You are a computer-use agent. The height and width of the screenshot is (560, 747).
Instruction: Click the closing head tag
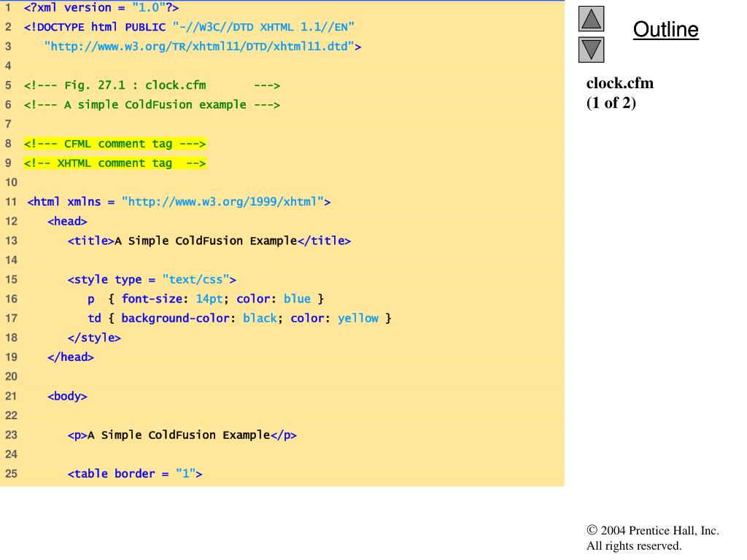pos(71,357)
